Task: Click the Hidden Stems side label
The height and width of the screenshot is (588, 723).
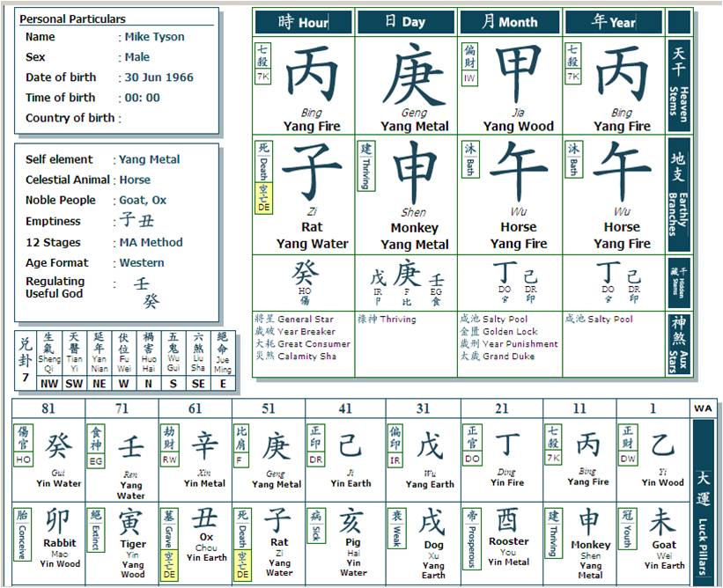Action: (x=679, y=283)
